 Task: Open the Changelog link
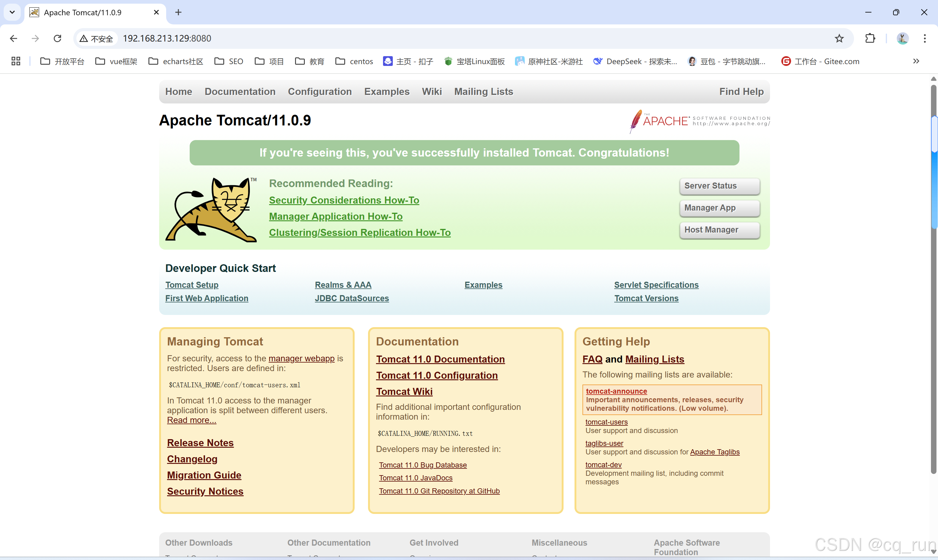192,459
